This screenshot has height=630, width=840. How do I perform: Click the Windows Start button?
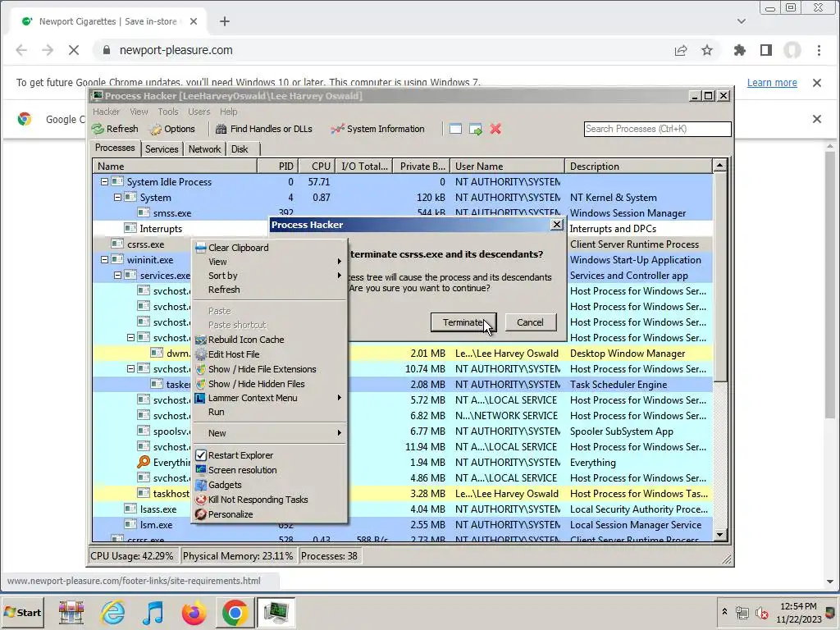[22, 612]
